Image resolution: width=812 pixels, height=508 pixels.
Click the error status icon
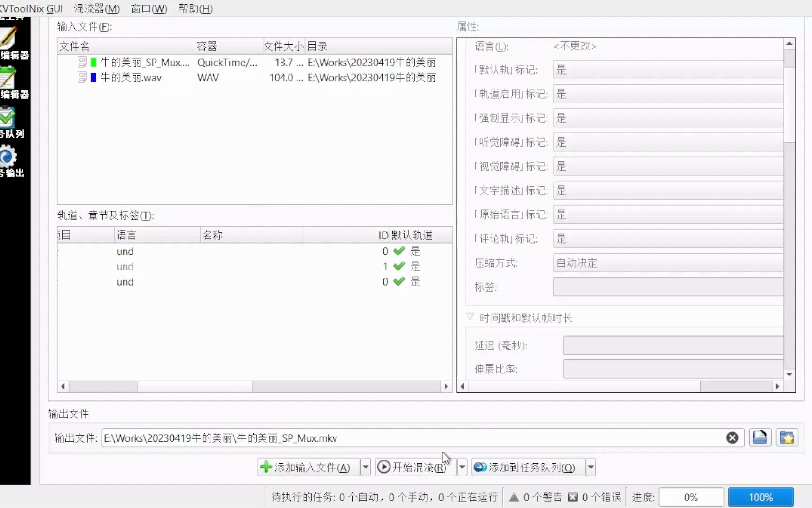click(x=572, y=497)
